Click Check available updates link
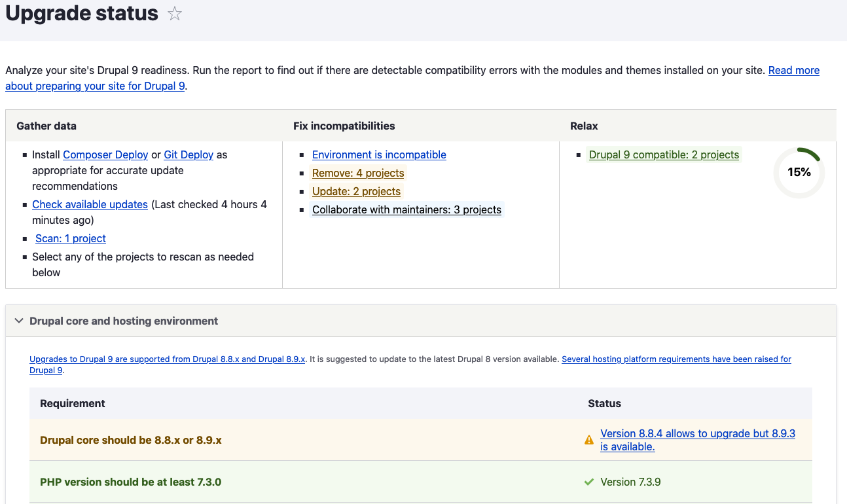 (x=90, y=205)
